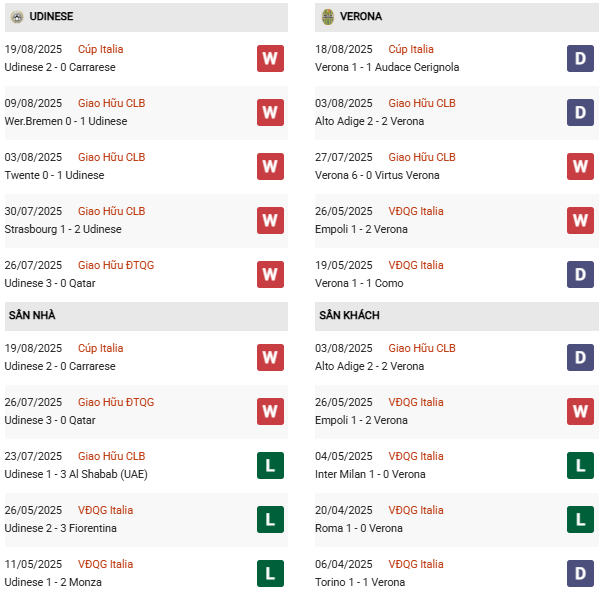600x598 pixels.
Task: Click the Udinese 2 - 3 Fiorentina result
Action: (x=61, y=528)
